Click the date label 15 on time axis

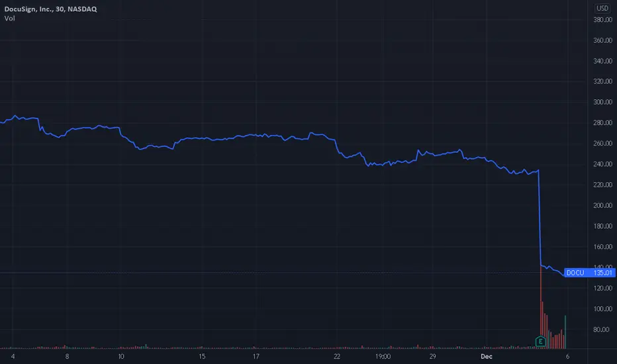point(202,357)
